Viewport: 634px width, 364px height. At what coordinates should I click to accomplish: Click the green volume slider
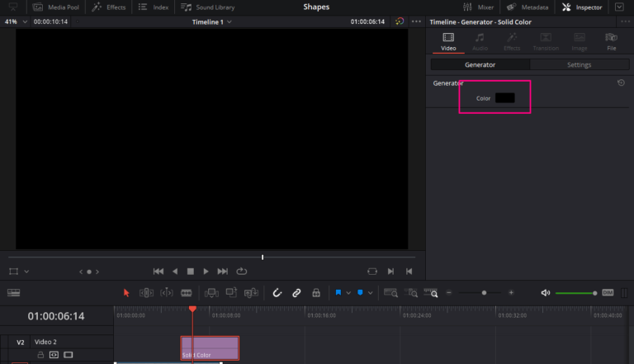pos(576,293)
